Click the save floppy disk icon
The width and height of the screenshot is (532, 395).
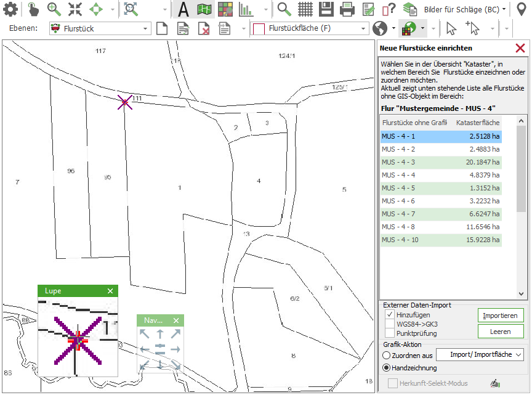coord(326,9)
